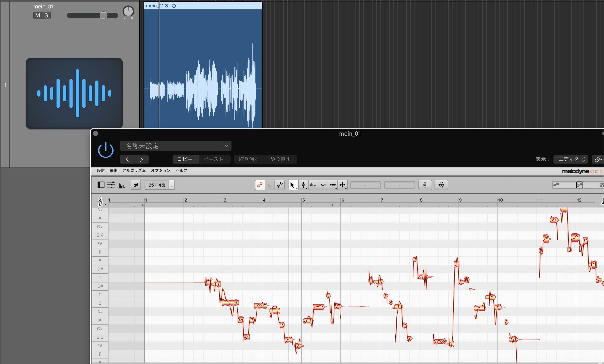Open the オプション menu

click(x=161, y=170)
